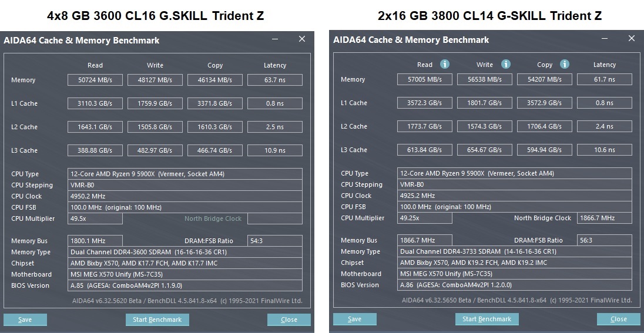Click BIOS Version A.85 AGESA 1.1.9.0
Viewport: 644px width, 333px height.
click(x=185, y=285)
